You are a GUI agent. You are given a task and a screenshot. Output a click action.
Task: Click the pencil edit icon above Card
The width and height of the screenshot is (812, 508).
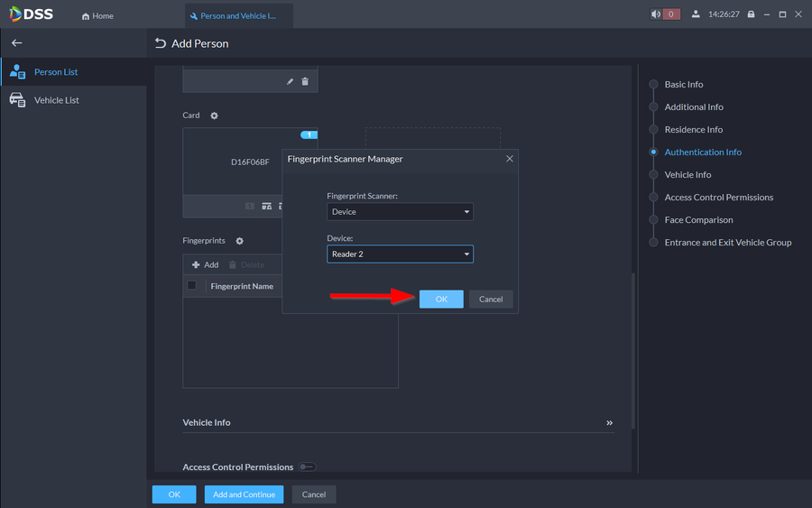(290, 81)
